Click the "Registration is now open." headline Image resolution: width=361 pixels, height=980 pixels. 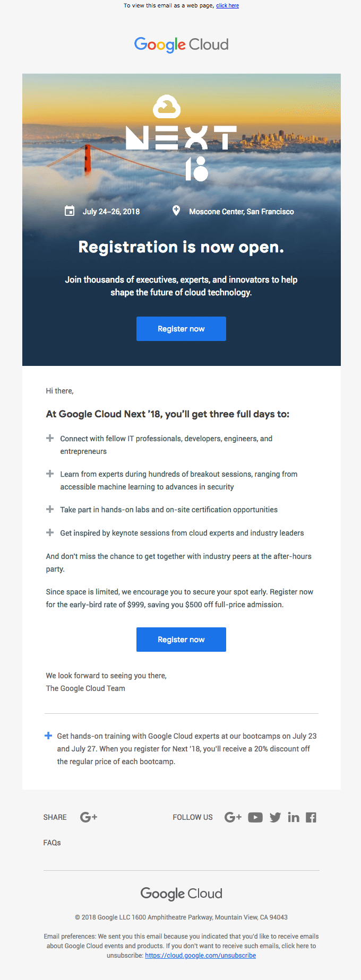(181, 247)
